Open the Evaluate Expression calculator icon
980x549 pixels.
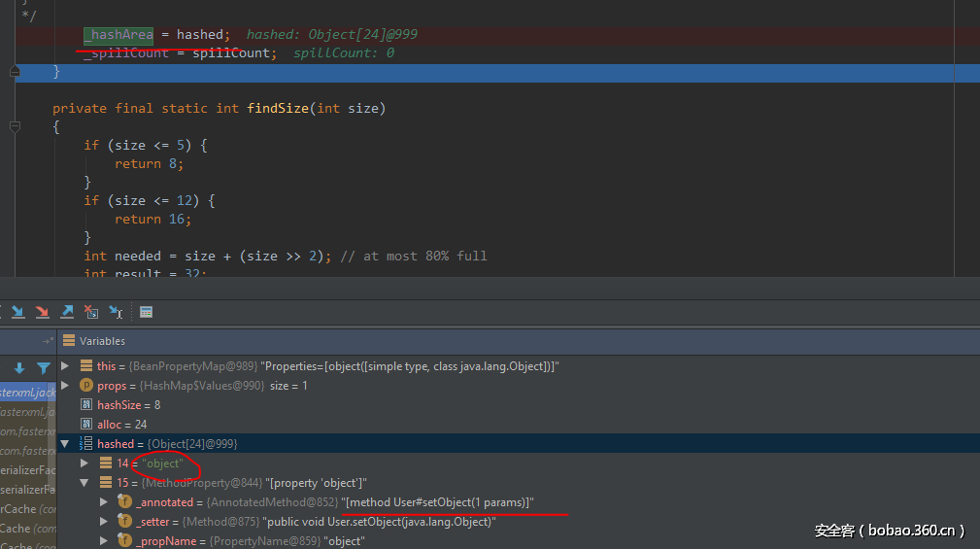tap(146, 312)
